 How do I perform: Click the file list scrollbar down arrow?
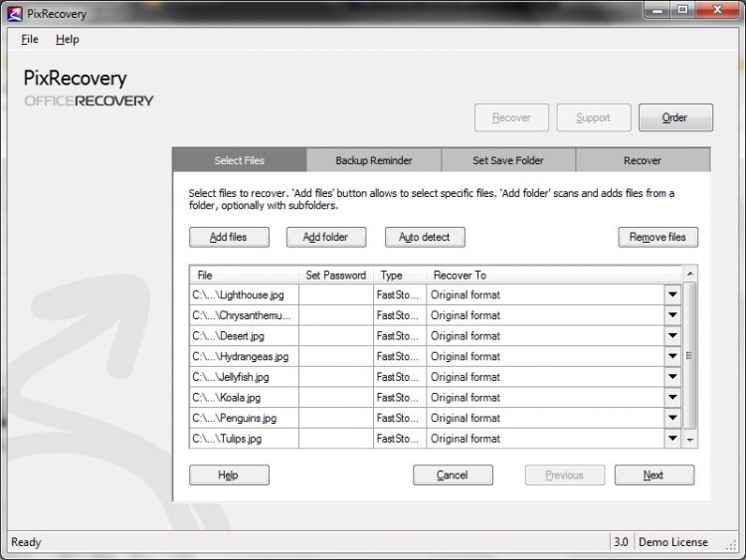(690, 440)
